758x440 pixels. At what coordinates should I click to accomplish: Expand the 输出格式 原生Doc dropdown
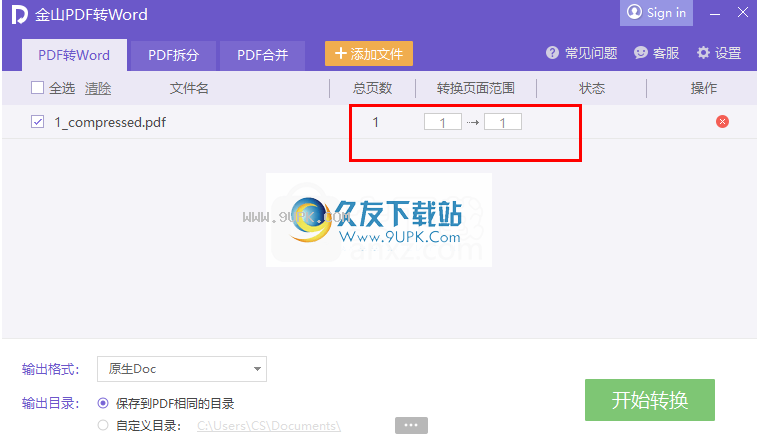[x=182, y=369]
